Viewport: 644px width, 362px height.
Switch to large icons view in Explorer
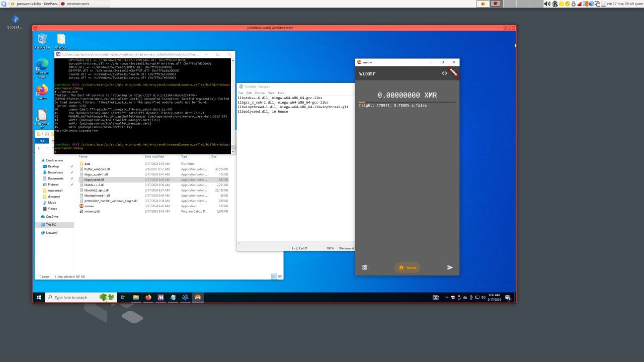coord(279,277)
